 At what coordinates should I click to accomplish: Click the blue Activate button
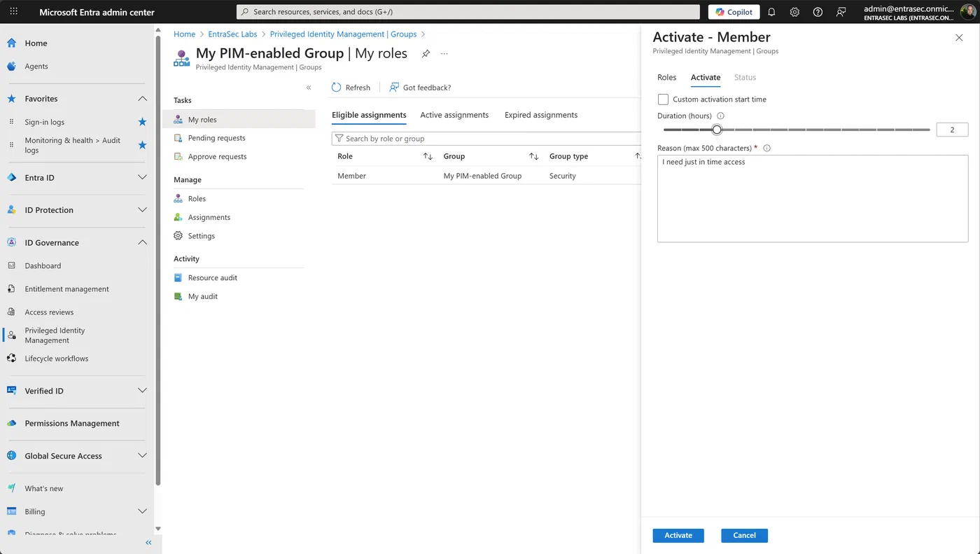pyautogui.click(x=678, y=535)
